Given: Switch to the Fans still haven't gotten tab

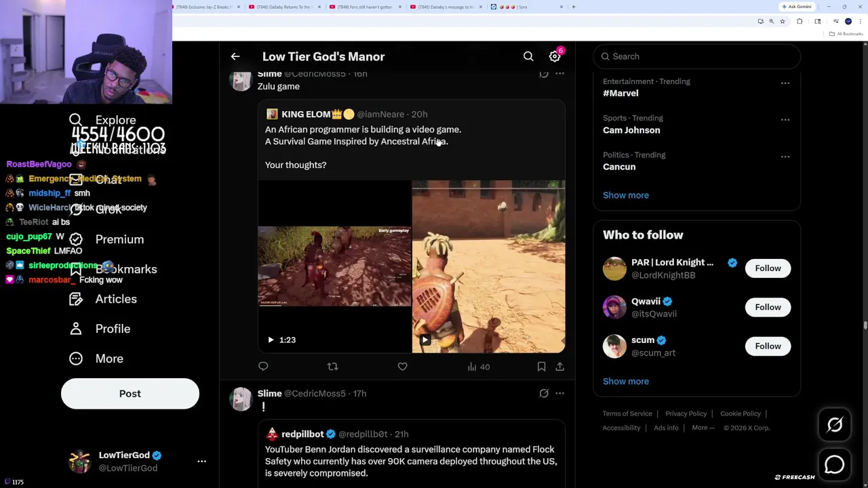Looking at the screenshot, I should (365, 7).
